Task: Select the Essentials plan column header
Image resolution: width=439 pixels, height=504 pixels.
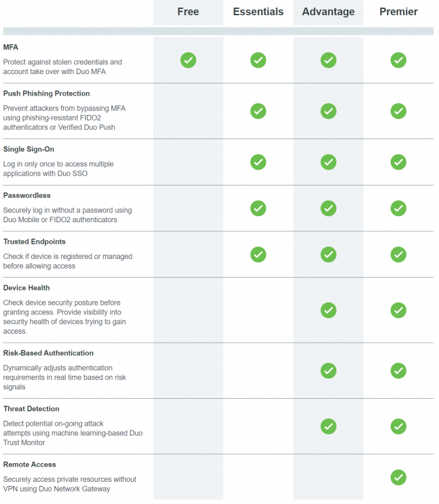Action: [258, 12]
